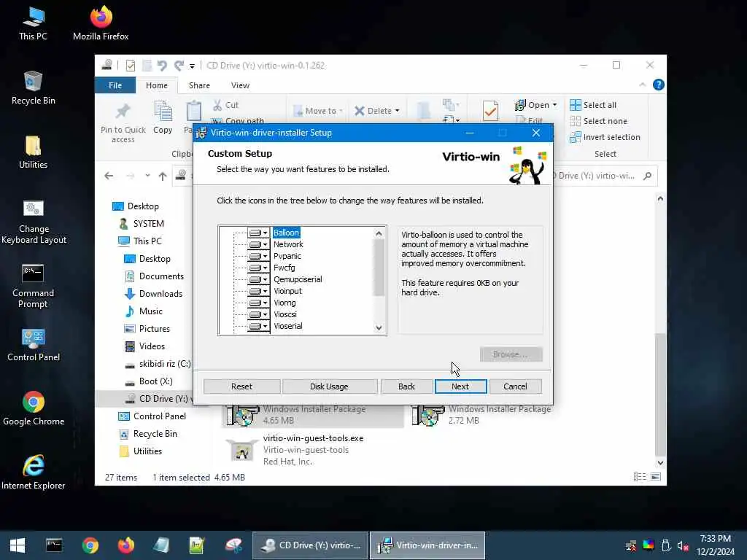Click Select all in the ribbon
Screen dimensions: 747x560
click(593, 105)
